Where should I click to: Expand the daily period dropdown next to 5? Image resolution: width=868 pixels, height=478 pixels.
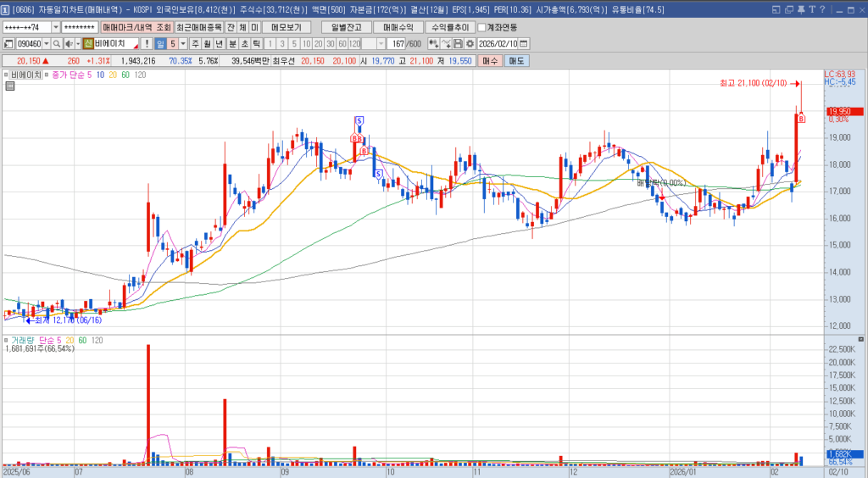coord(183,43)
